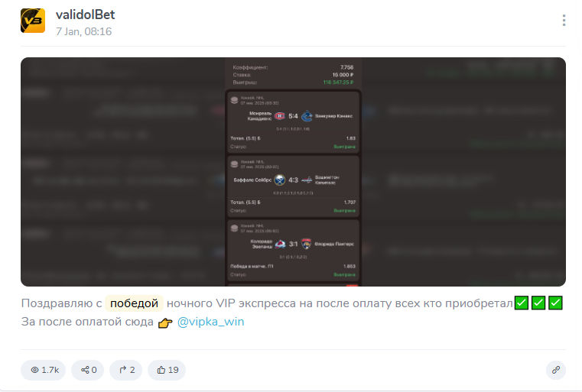The image size is (582, 392).
Task: Click the Montreal vs Vancouver match card
Action: (293, 122)
